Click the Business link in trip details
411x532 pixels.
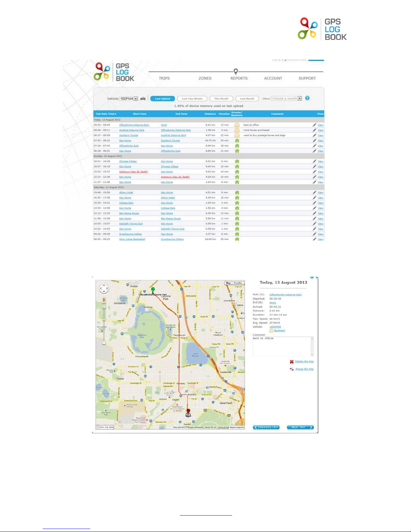coord(279,331)
